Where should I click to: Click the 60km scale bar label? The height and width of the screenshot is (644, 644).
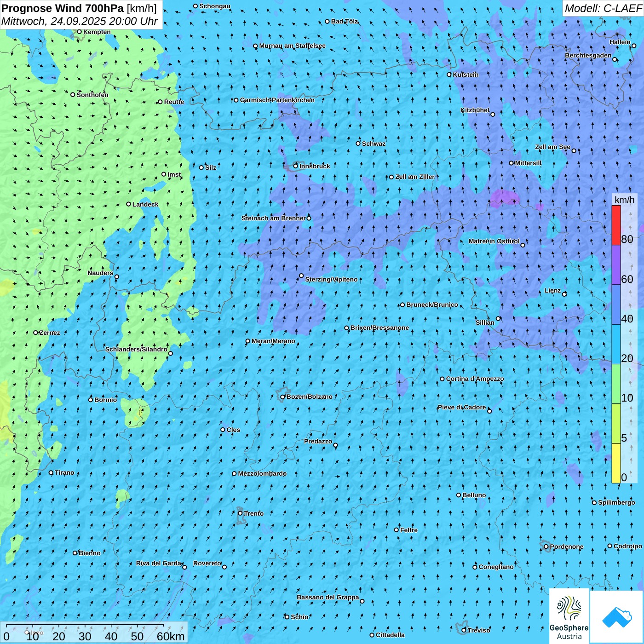pos(171,636)
